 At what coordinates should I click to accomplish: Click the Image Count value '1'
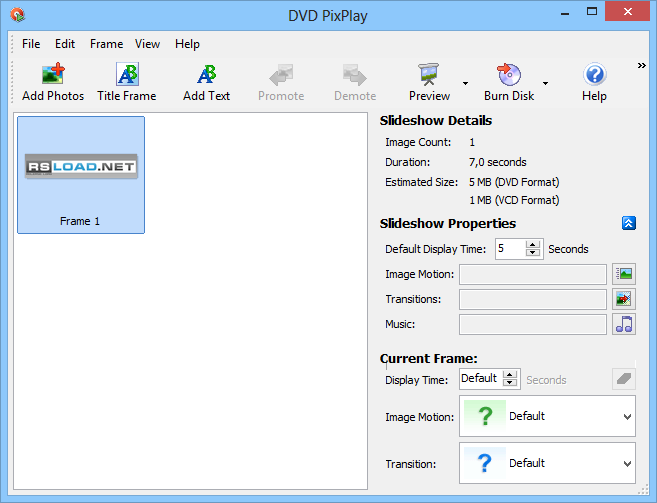coord(472,143)
